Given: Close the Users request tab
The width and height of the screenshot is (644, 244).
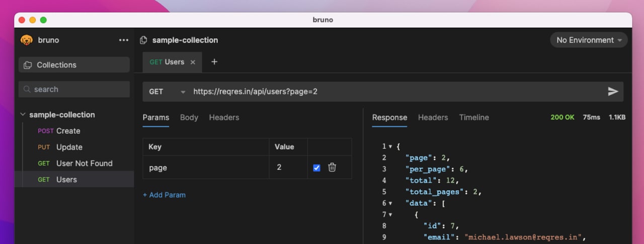Looking at the screenshot, I should click(x=193, y=62).
